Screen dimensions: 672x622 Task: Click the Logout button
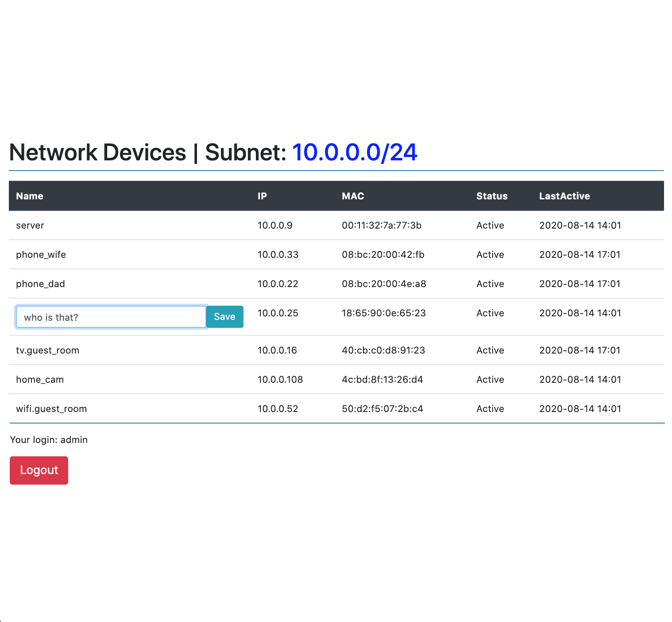tap(39, 470)
